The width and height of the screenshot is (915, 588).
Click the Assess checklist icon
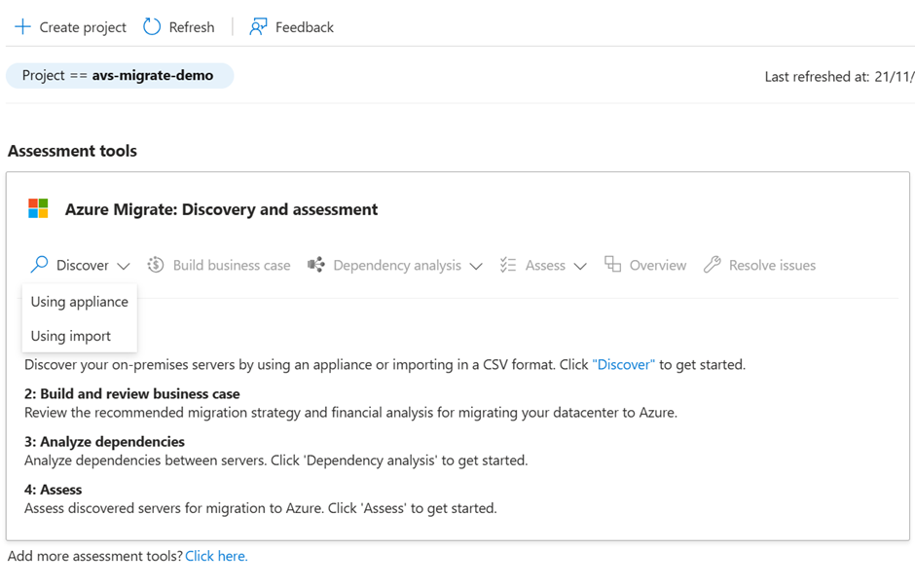point(508,265)
